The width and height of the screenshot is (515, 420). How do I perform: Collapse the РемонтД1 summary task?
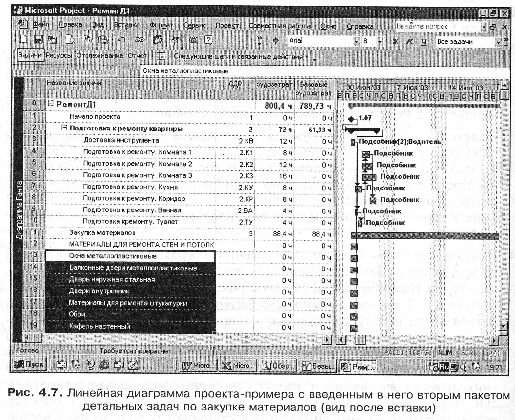tap(50, 104)
